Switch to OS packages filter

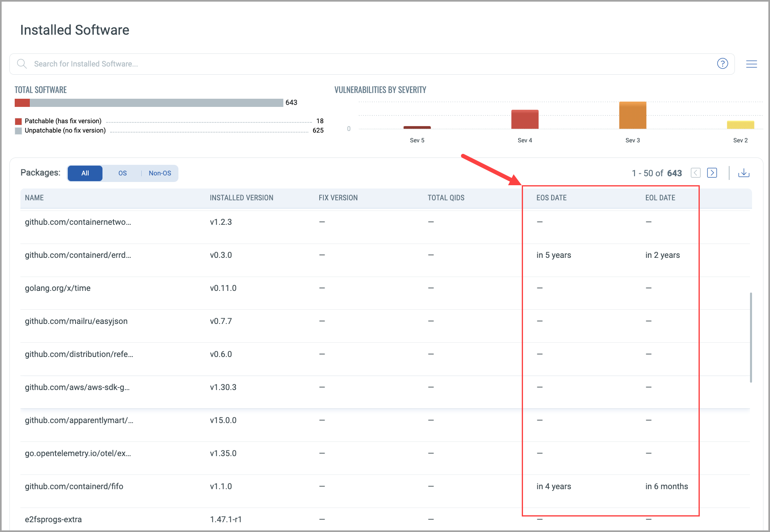(122, 173)
